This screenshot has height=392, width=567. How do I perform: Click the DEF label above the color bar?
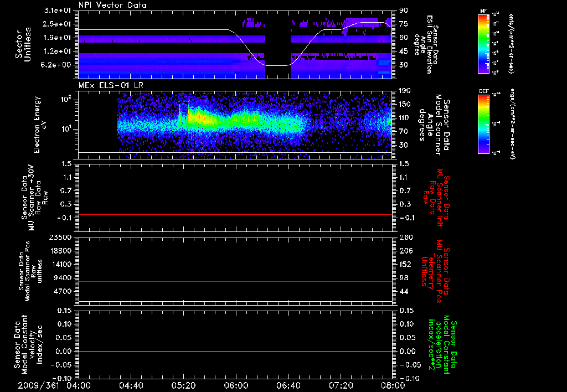click(x=484, y=91)
